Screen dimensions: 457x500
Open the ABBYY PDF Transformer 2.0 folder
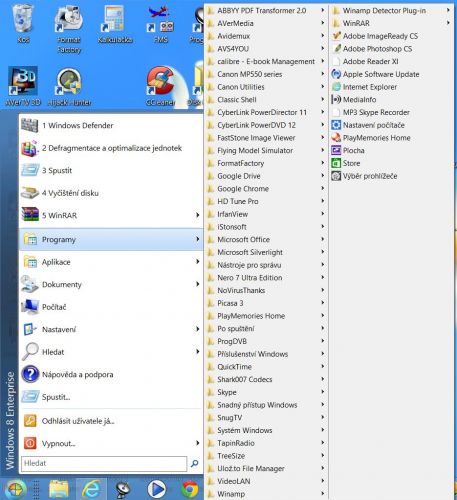[266, 11]
